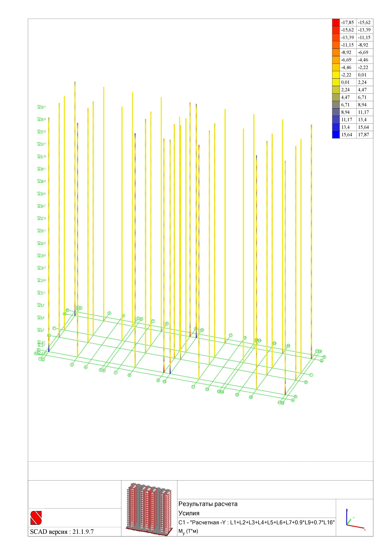The height and width of the screenshot is (555, 392).
Task: Choose the elevation marker 16,7
Action: tap(42, 268)
